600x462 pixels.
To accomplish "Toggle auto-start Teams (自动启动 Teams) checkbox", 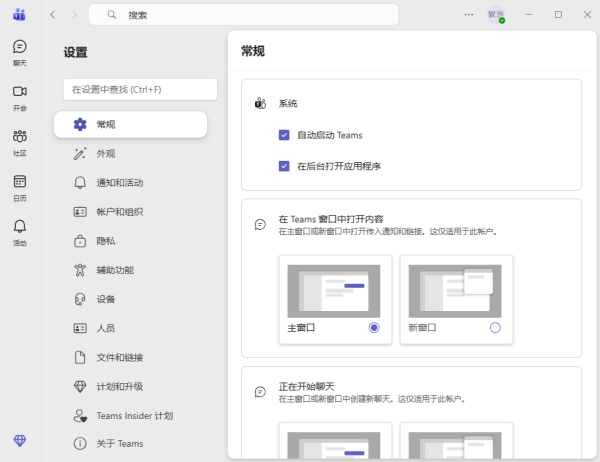I will pyautogui.click(x=284, y=135).
